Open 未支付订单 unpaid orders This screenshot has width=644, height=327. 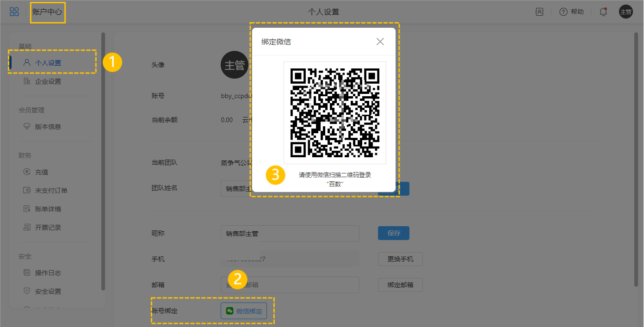[51, 191]
